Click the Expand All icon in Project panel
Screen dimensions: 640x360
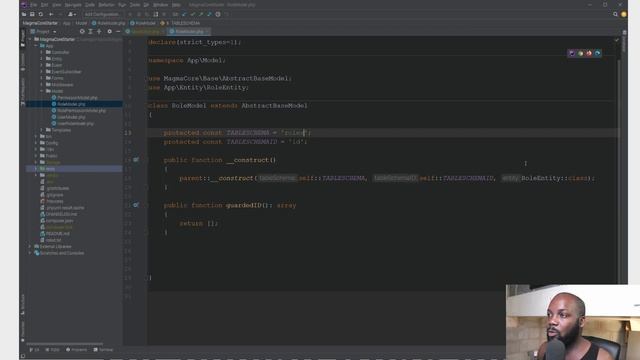pos(91,31)
